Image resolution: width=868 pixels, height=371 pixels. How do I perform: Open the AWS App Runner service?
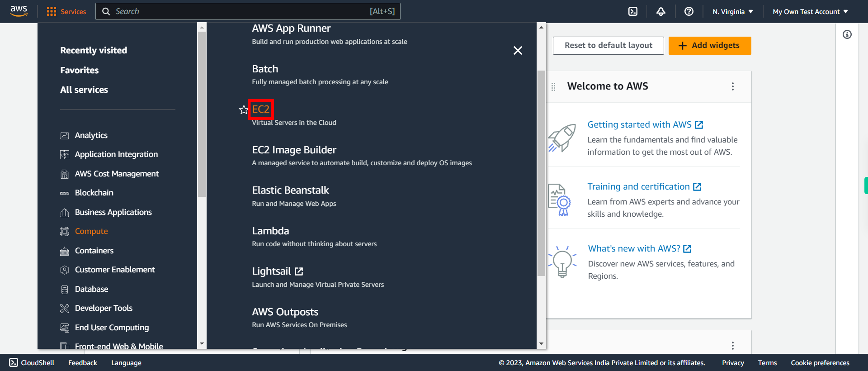click(291, 29)
